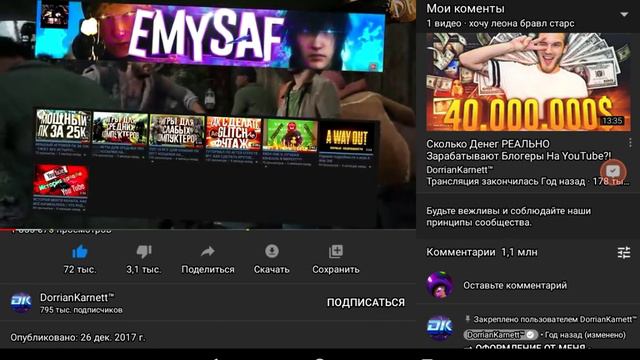Tap DorrianKarnett name badge in pinned comment
This screenshot has width=640, height=360.
tap(500, 335)
